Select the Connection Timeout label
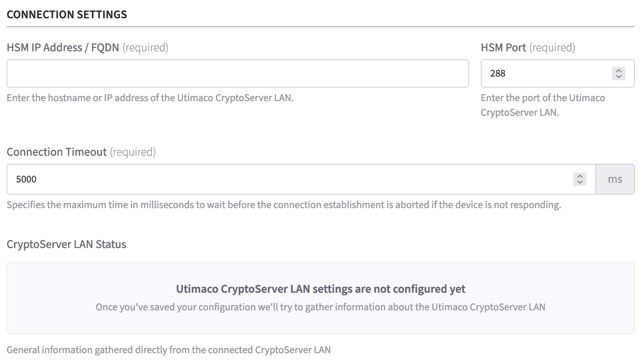Image resolution: width=644 pixels, height=362 pixels. click(x=57, y=152)
